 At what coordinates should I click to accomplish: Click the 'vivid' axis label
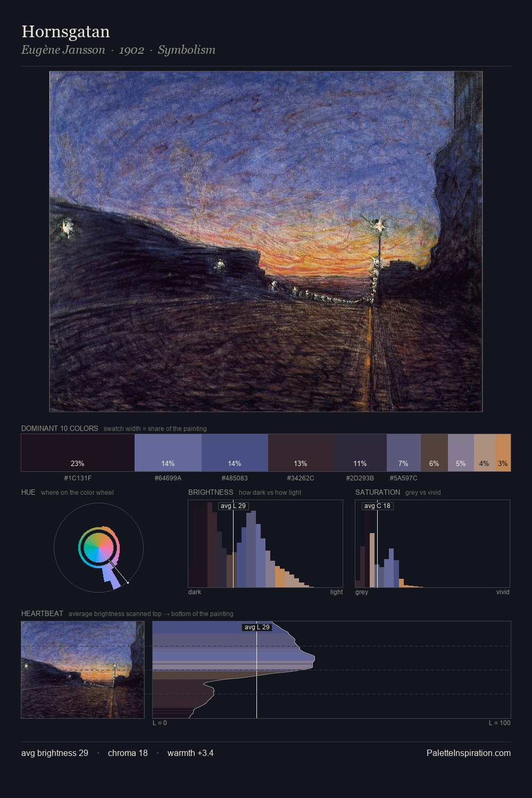coord(503,592)
